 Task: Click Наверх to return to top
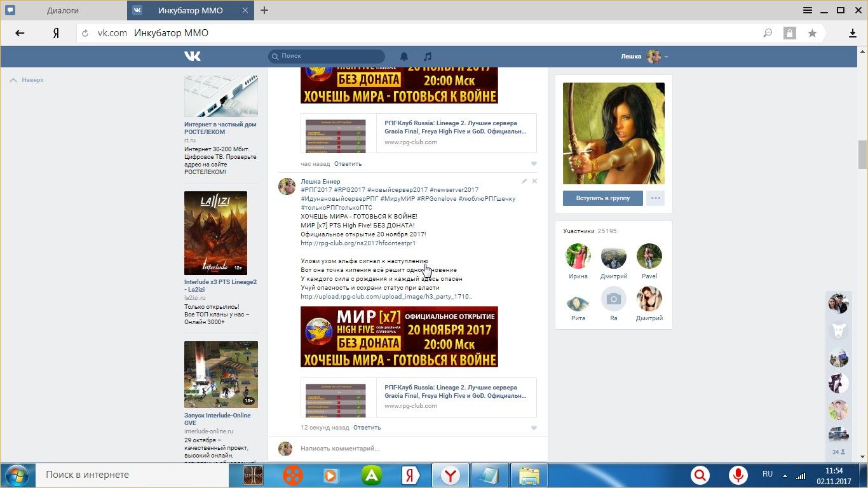pyautogui.click(x=27, y=80)
